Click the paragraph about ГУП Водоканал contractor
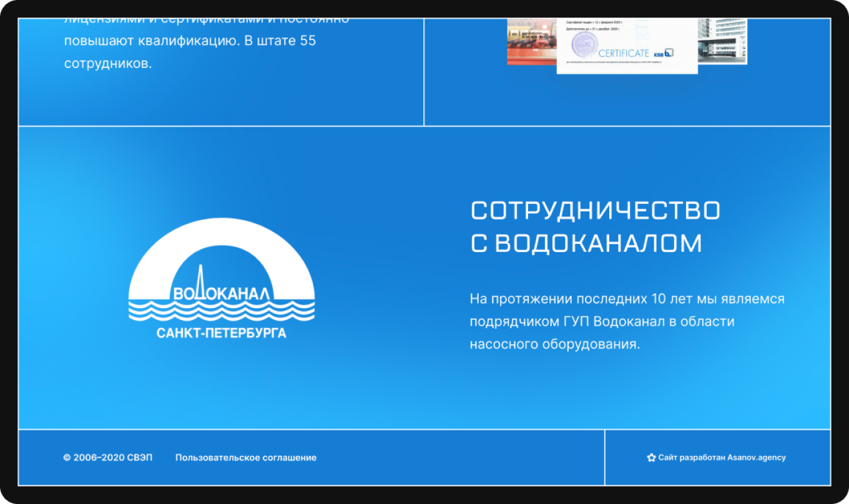This screenshot has width=849, height=504. (627, 321)
